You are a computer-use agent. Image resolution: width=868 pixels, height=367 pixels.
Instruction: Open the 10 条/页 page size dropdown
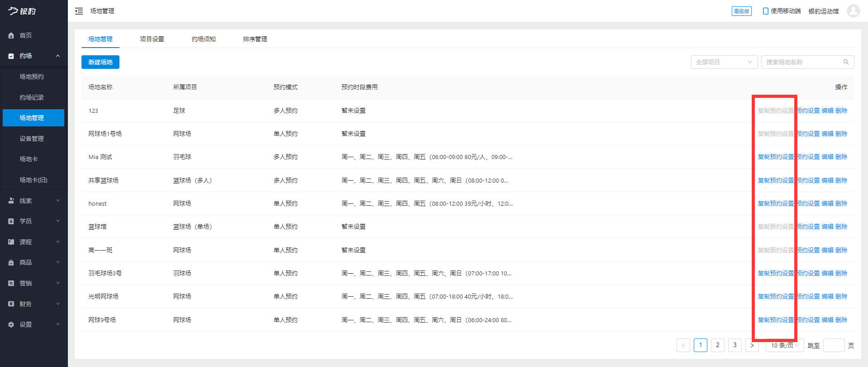coord(784,345)
